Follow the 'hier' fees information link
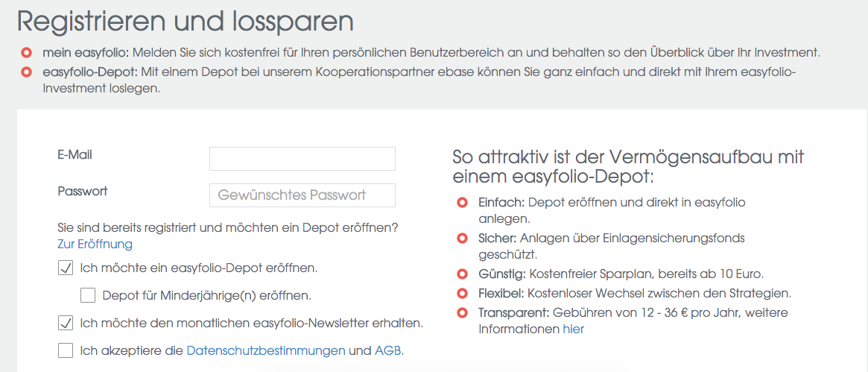Screen dimensions: 868x372 coord(574,330)
